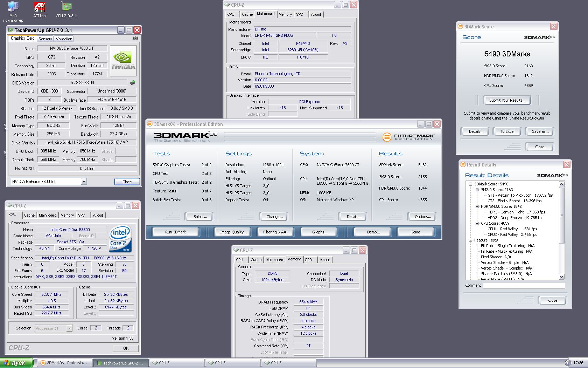Viewport: 588px width, 368px height.
Task: Collapse the SM2.0 Score: 2163 node
Action: coord(477,190)
